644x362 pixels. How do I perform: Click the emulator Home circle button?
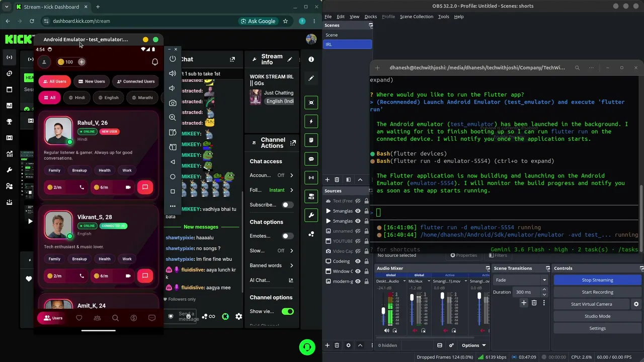coord(173,176)
